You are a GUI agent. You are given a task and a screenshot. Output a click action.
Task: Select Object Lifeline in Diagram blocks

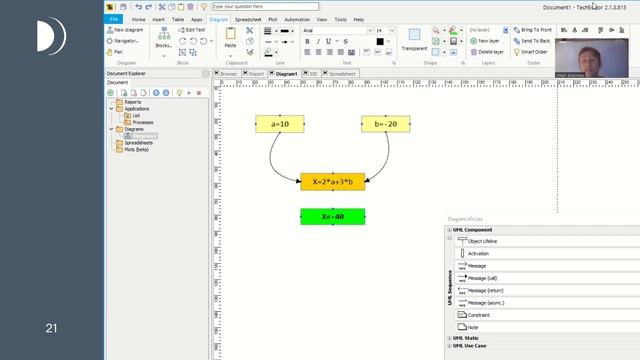point(547,241)
